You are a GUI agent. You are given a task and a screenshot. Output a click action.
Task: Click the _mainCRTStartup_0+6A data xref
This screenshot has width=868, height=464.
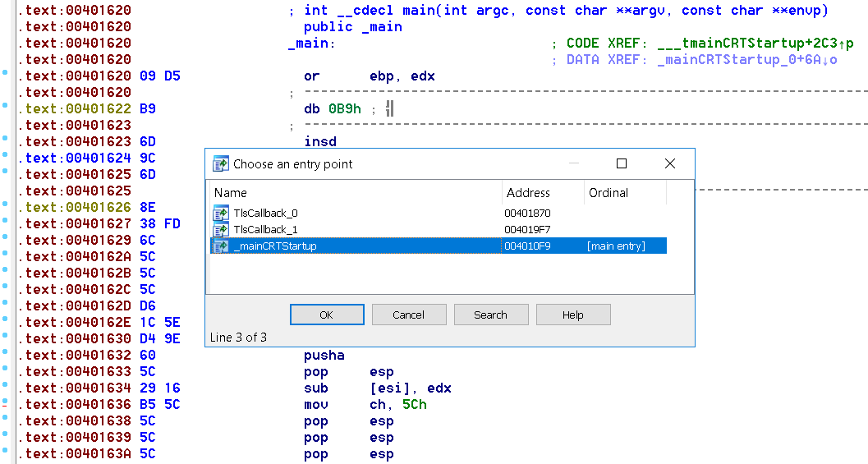[746, 60]
